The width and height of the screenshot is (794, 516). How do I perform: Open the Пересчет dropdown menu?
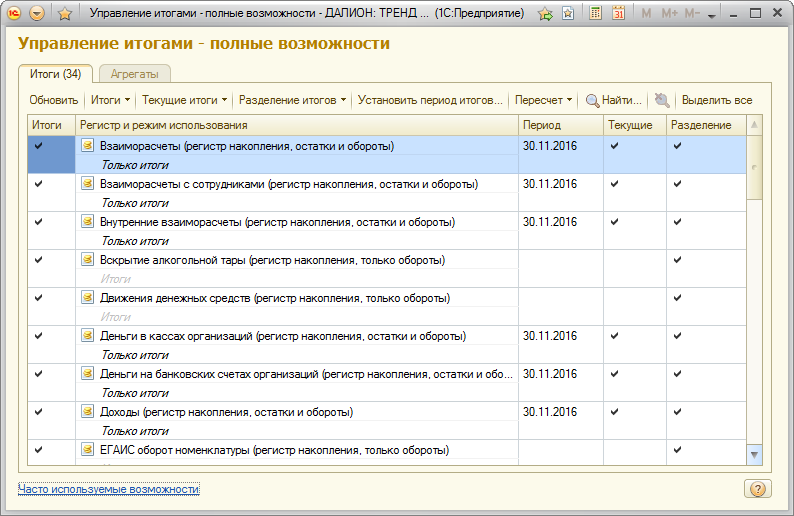(x=543, y=100)
